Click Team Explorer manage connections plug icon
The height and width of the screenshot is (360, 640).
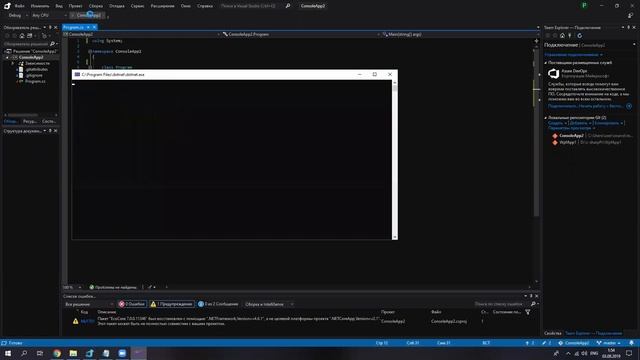(570, 36)
